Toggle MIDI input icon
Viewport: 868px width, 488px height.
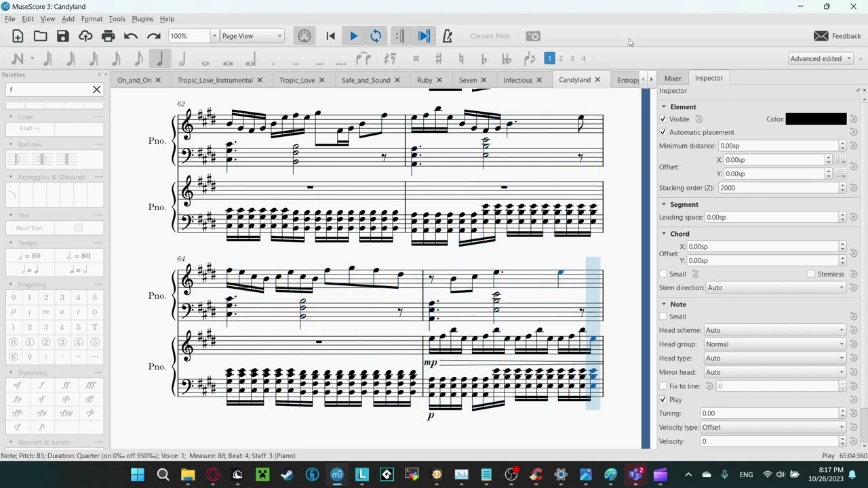[304, 36]
